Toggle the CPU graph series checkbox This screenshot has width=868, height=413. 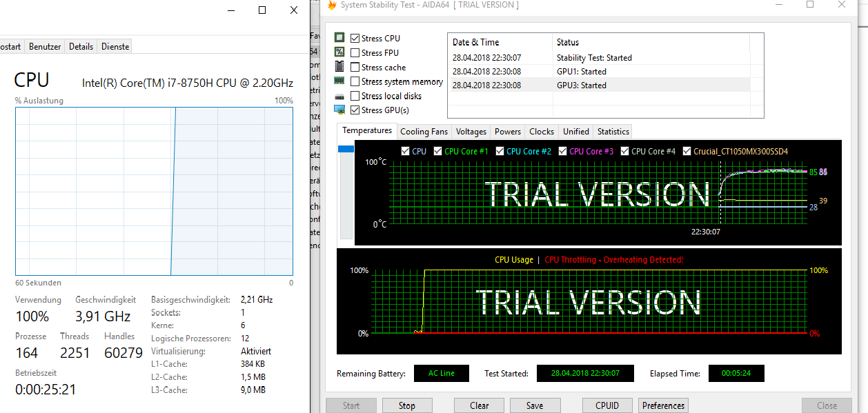405,151
